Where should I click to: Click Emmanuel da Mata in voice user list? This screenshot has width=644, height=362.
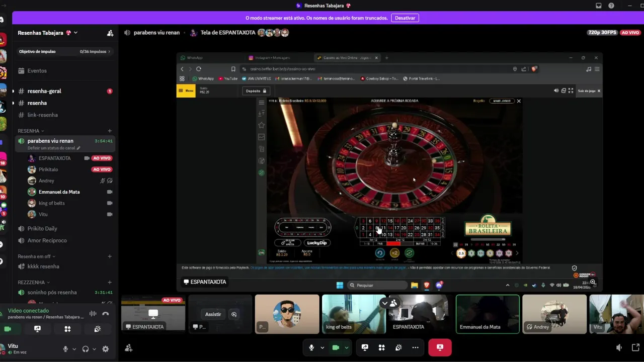coord(59,192)
